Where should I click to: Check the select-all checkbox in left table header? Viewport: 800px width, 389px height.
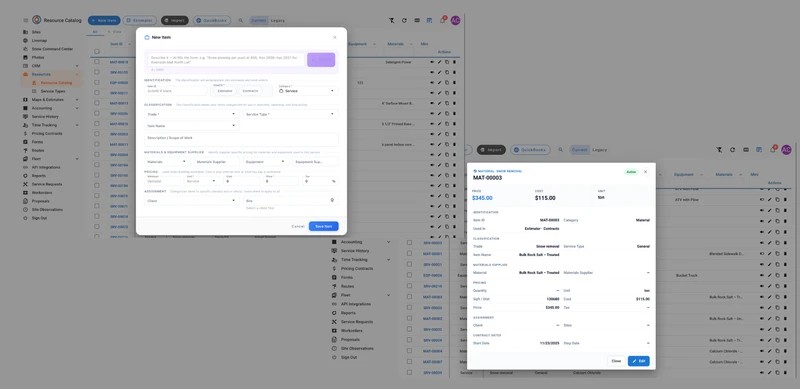click(x=97, y=52)
